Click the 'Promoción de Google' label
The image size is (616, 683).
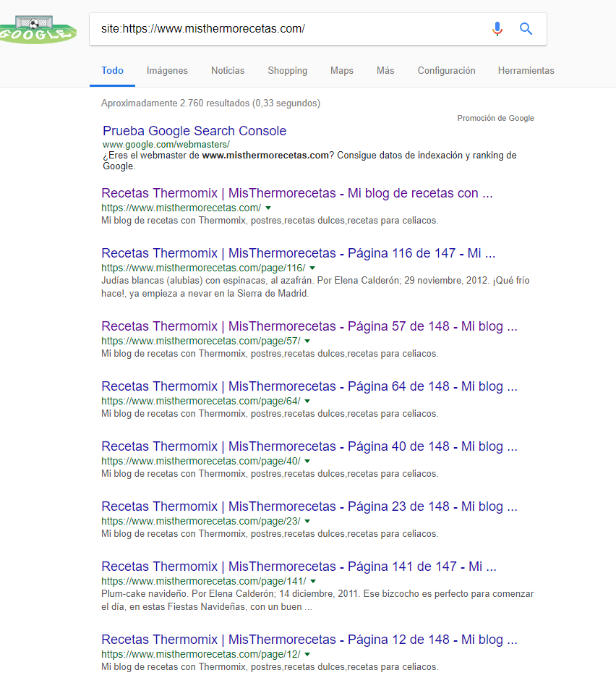[x=495, y=118]
